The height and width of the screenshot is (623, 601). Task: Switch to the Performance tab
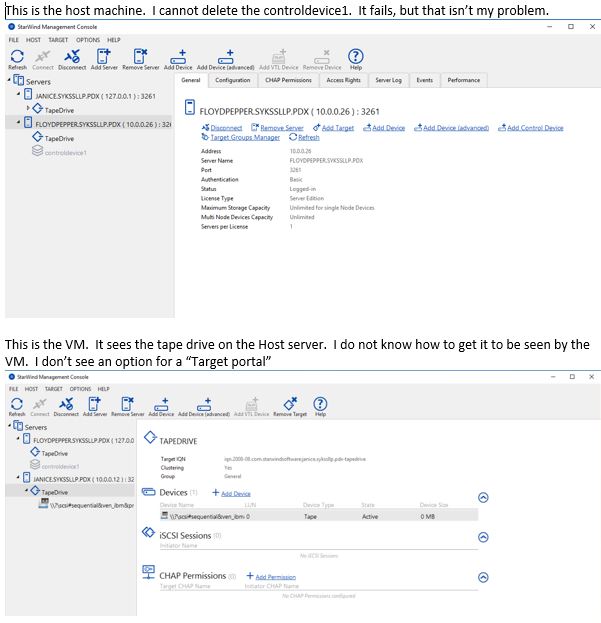coord(464,80)
